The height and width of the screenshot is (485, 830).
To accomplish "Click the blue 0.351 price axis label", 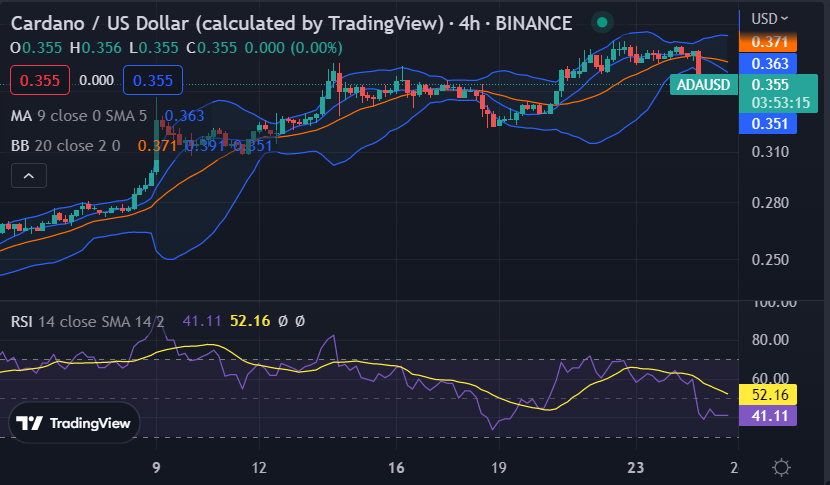I will 768,124.
